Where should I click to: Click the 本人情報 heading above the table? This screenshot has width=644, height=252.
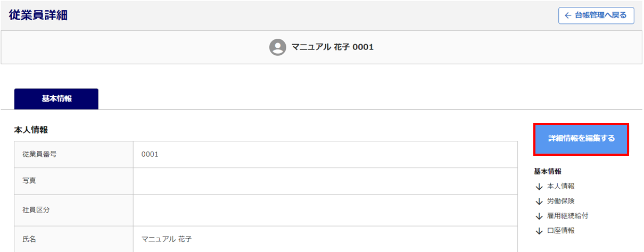(x=31, y=129)
